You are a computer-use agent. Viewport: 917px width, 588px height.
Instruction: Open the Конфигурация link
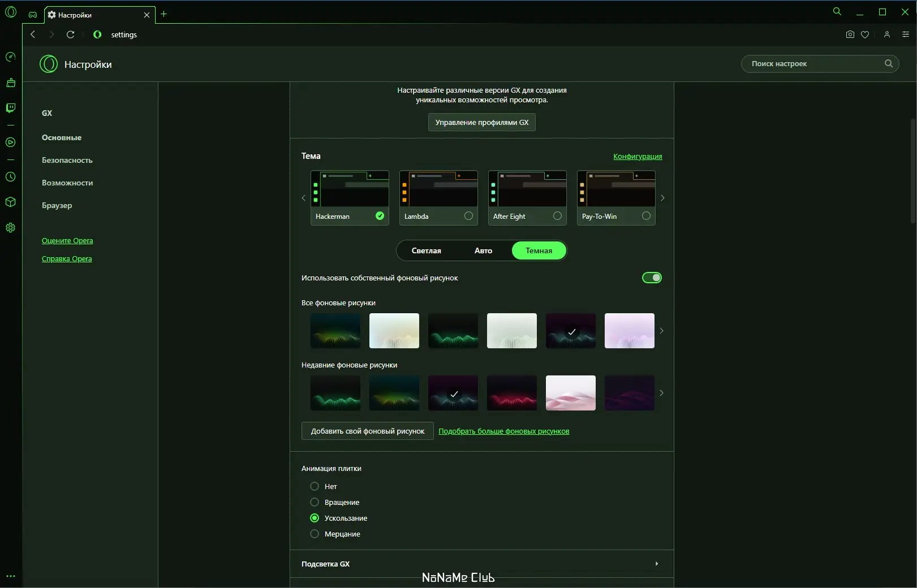pyautogui.click(x=638, y=157)
